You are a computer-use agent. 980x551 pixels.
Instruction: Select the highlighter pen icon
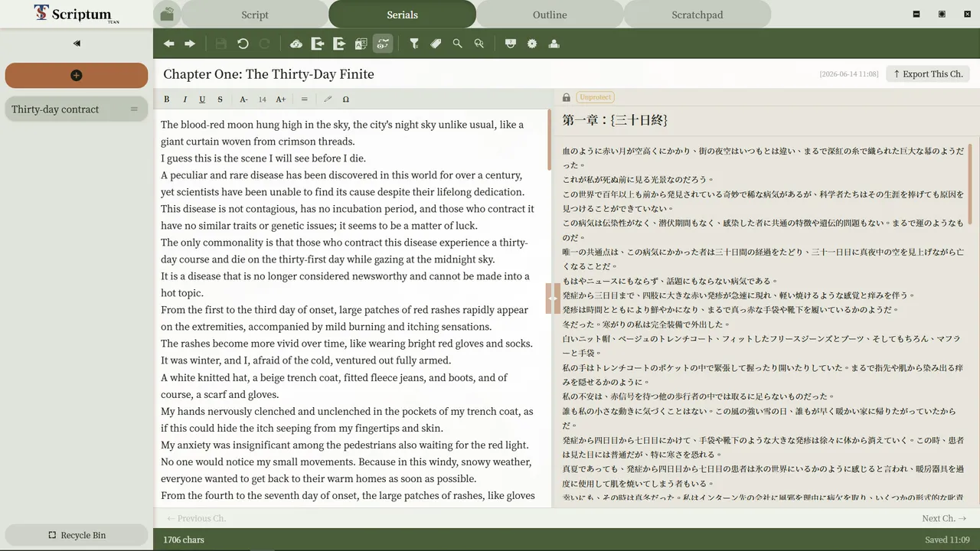pos(328,99)
